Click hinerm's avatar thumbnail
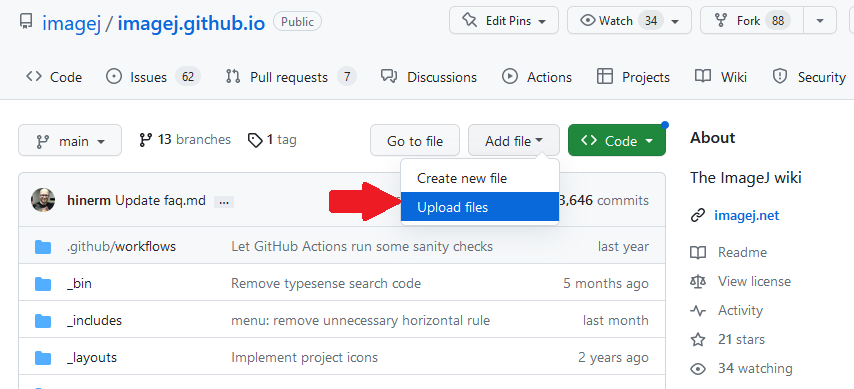Image resolution: width=854 pixels, height=389 pixels. (43, 200)
